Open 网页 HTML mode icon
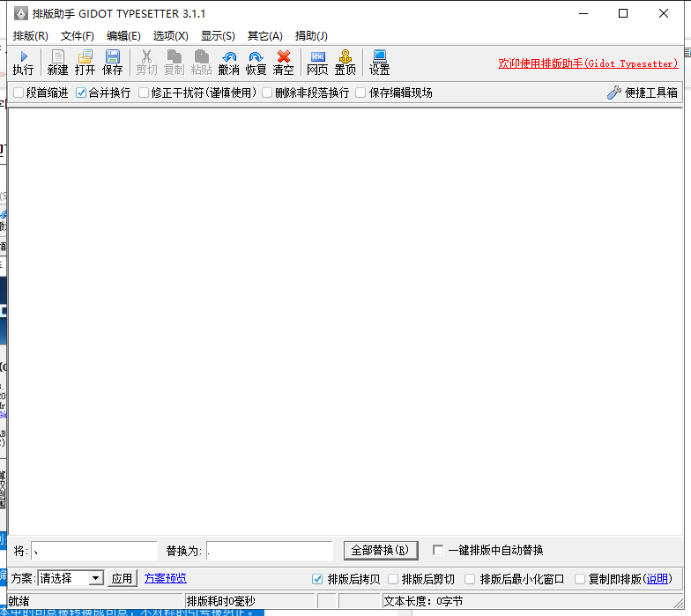691x616 pixels. (317, 63)
